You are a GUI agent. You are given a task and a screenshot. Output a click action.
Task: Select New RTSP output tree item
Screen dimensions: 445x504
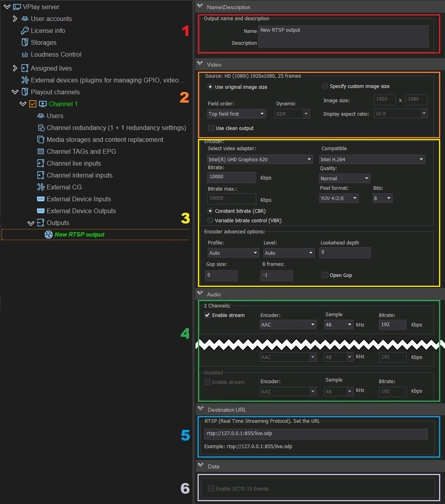point(95,235)
